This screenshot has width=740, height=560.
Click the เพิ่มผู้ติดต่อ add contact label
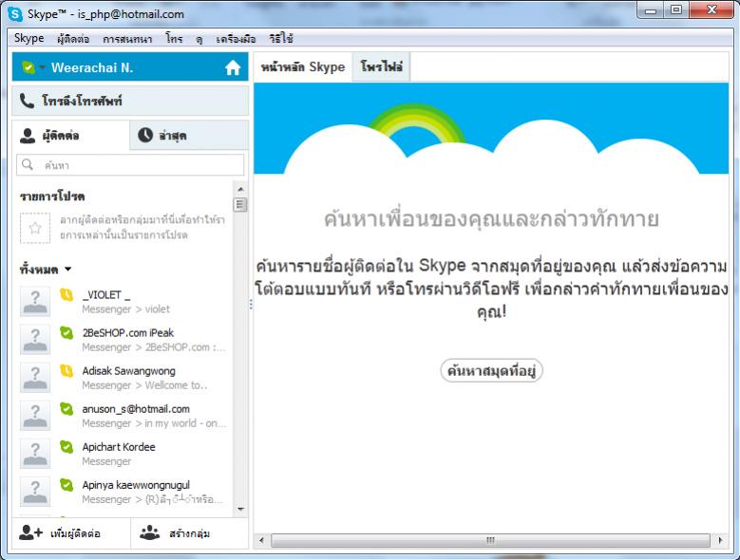75,533
